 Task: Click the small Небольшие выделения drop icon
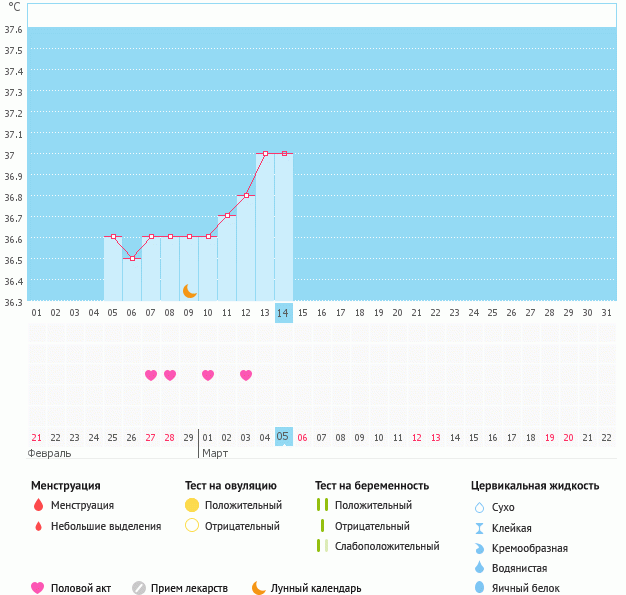pyautogui.click(x=38, y=526)
